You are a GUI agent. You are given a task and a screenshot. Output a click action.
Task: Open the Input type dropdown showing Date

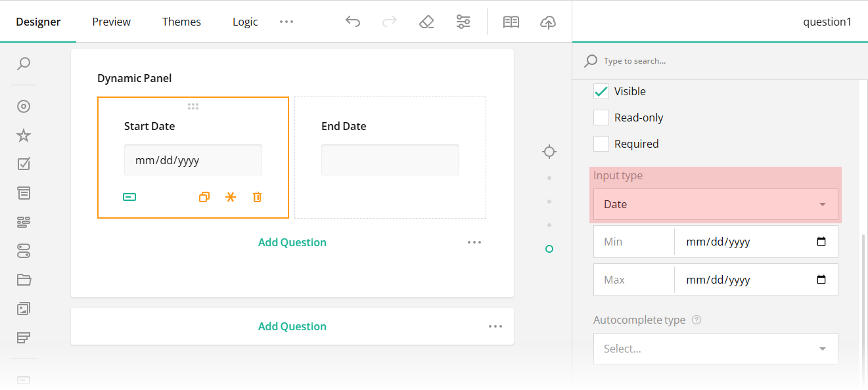(715, 204)
